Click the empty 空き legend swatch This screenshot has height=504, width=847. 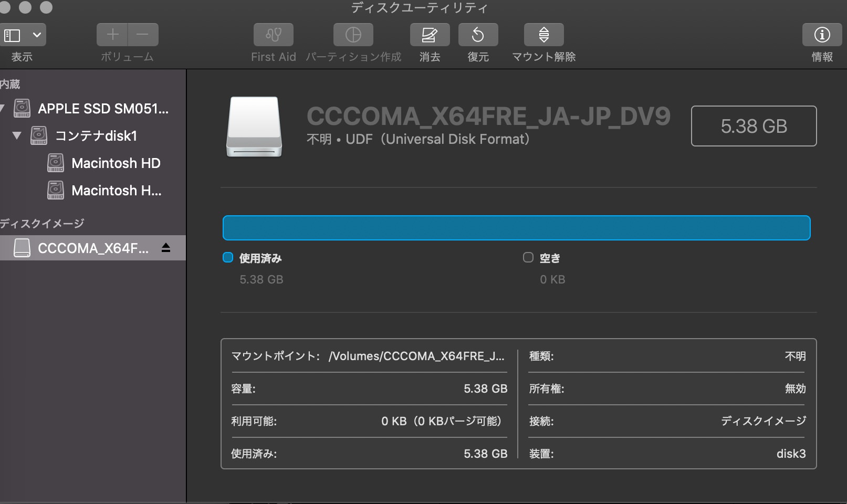pos(528,257)
